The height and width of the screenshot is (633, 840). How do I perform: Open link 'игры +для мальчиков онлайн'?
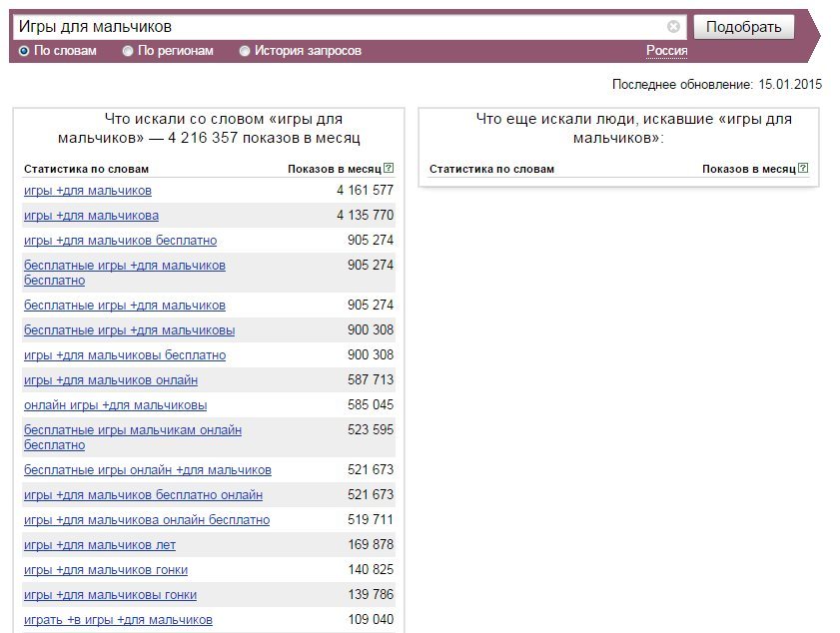point(110,380)
